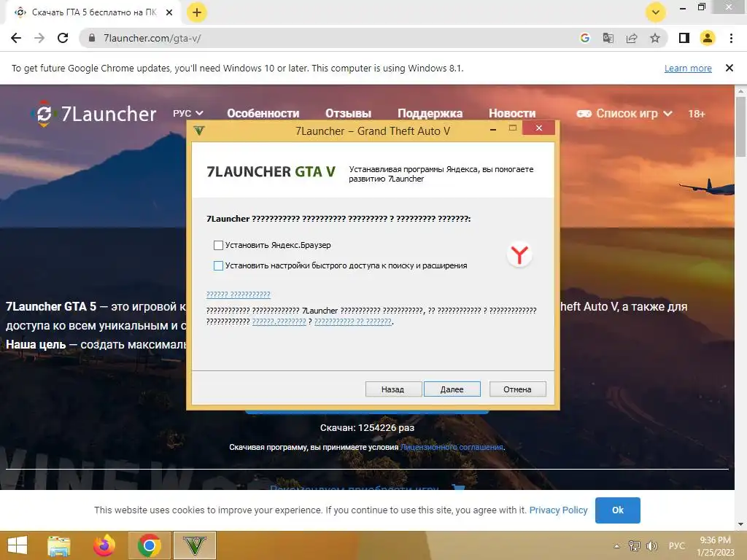Viewport: 747px width, 560px height.
Task: Reload the 7launcher page
Action: [63, 38]
